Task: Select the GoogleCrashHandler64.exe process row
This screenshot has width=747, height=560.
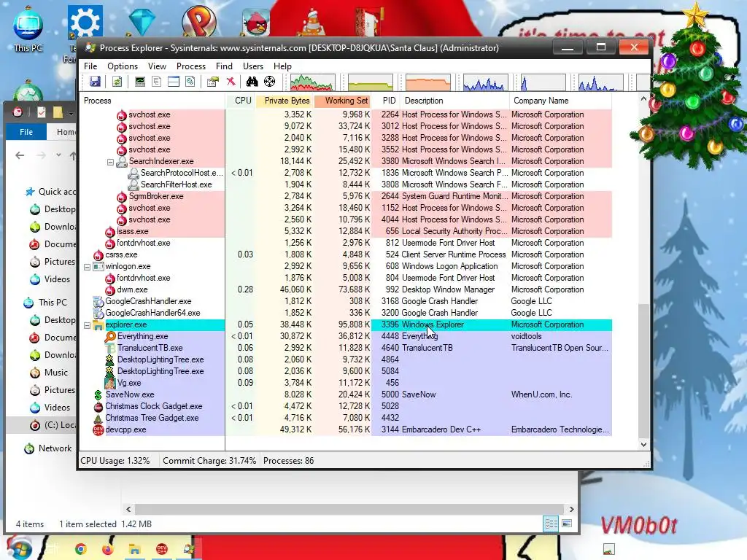Action: [346, 313]
